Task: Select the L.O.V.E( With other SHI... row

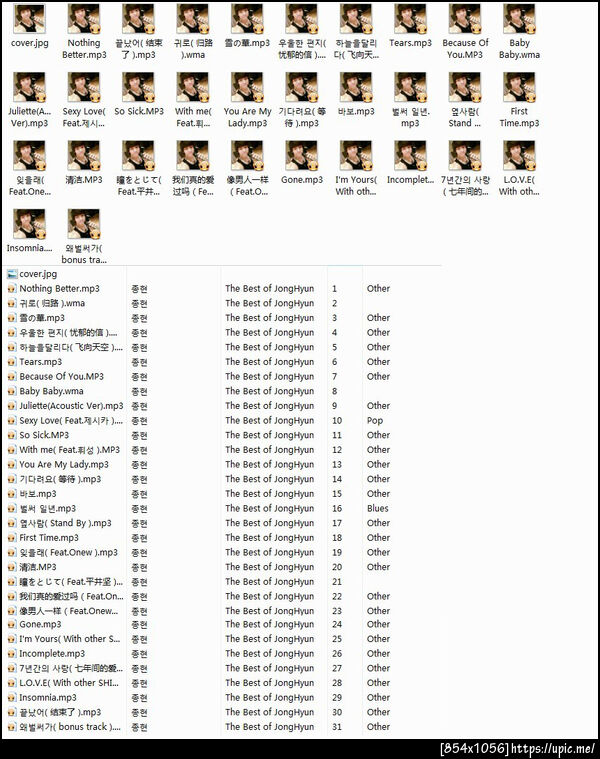Action: (69, 683)
